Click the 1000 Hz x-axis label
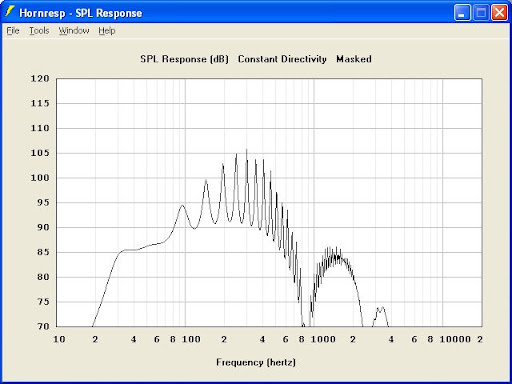Image resolution: width=512 pixels, height=384 pixels. click(323, 339)
